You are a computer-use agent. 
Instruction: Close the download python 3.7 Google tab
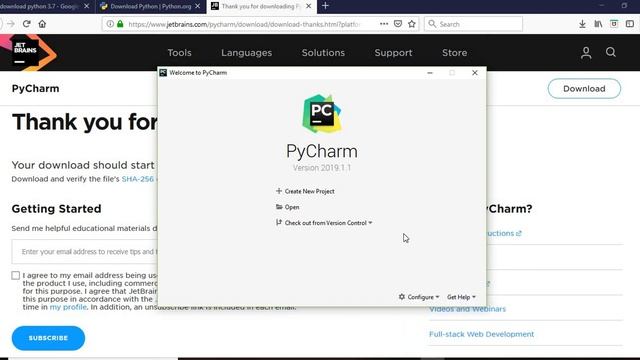point(87,6)
